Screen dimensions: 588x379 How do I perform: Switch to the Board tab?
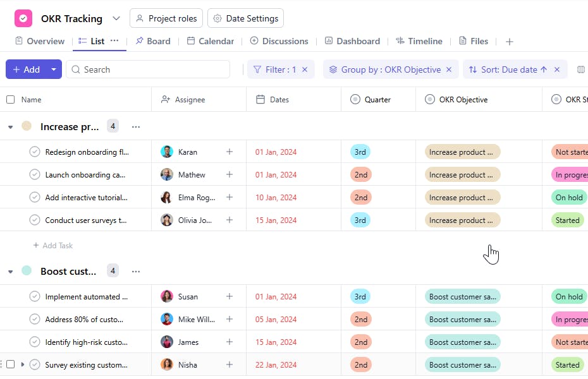152,41
